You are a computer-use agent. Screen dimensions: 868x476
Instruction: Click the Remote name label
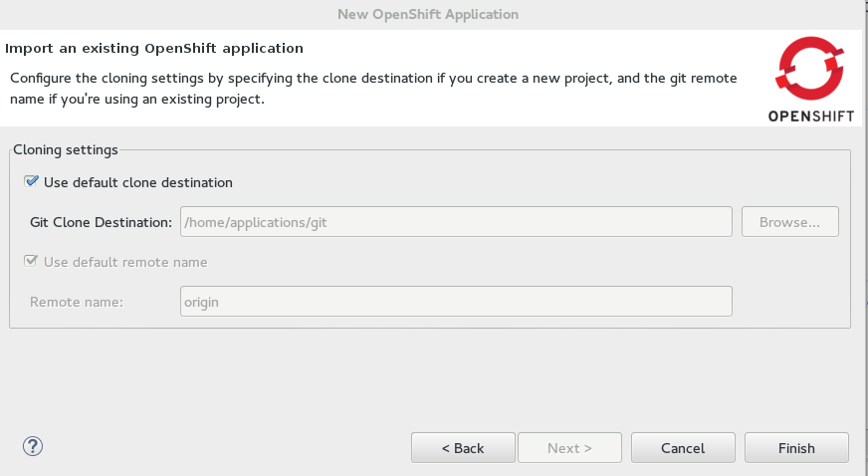tap(77, 302)
